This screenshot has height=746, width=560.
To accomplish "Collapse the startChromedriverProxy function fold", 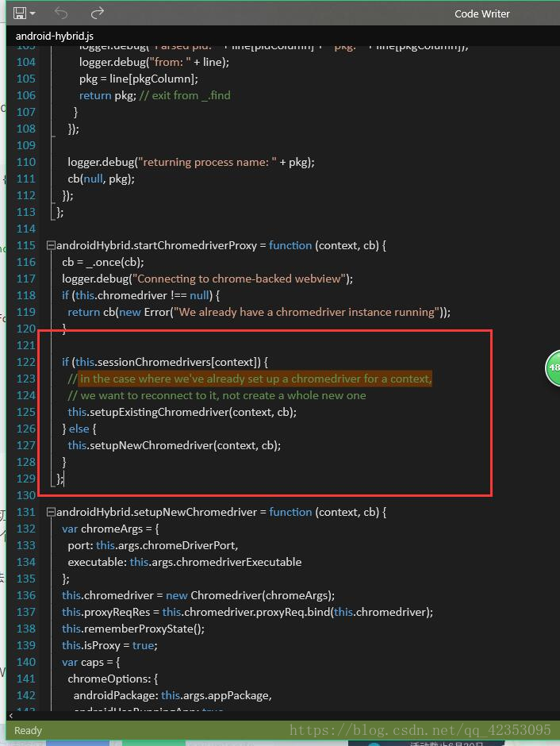I will point(51,245).
